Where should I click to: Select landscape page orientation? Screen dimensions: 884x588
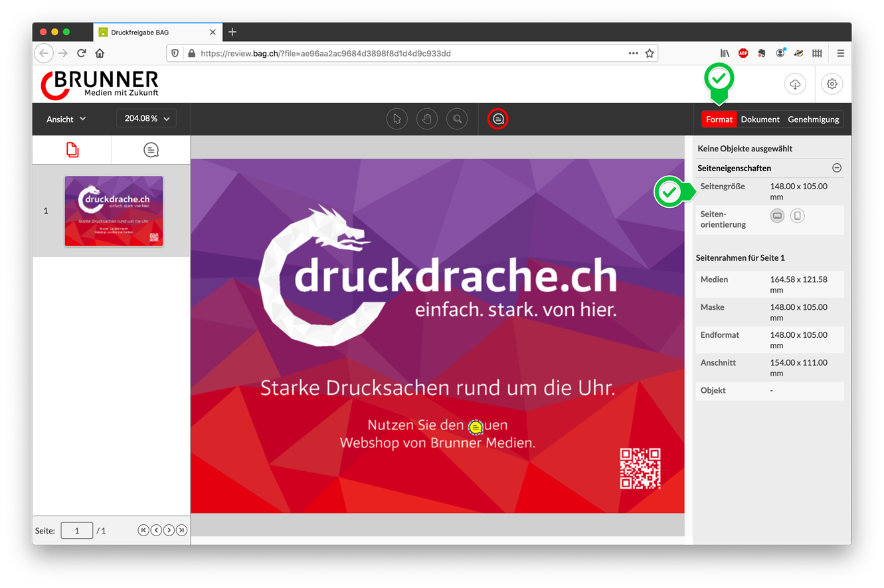click(777, 216)
